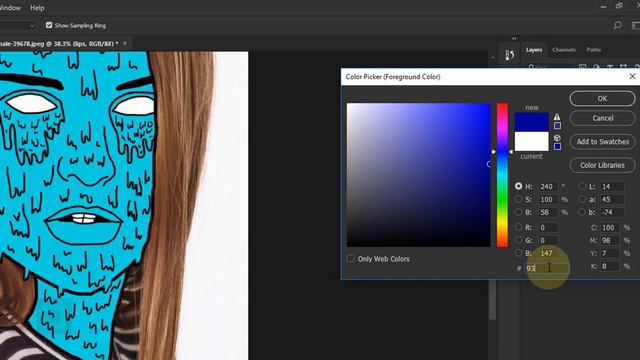Click the K black field showing 8
640x360 pixels.
[610, 267]
